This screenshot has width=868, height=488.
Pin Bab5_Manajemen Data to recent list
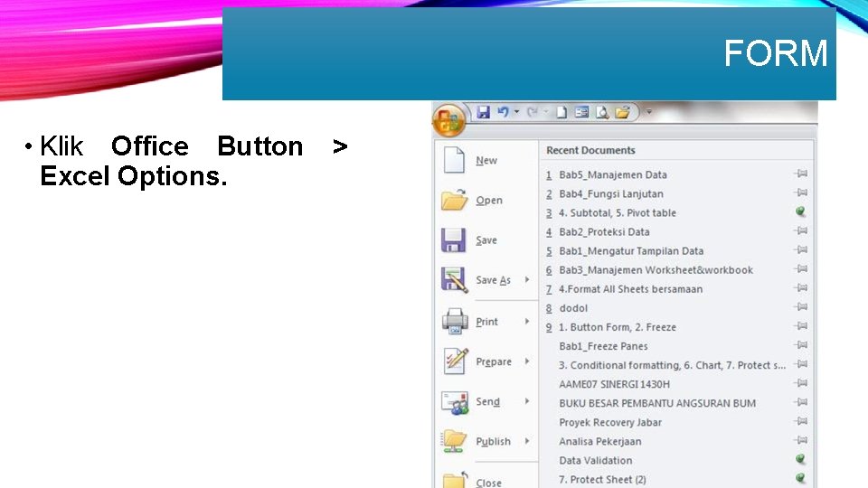800,174
